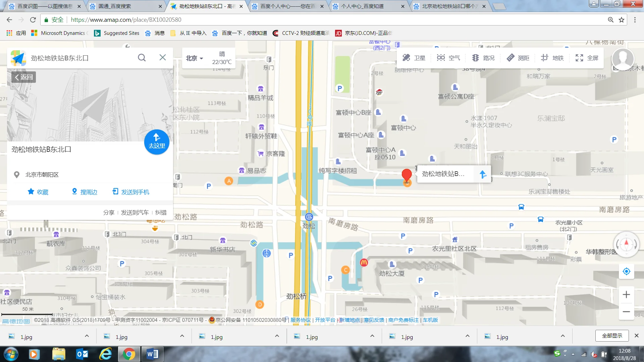This screenshot has width=644, height=362.
Task: Click the locate-me crosshair button
Action: click(x=626, y=271)
